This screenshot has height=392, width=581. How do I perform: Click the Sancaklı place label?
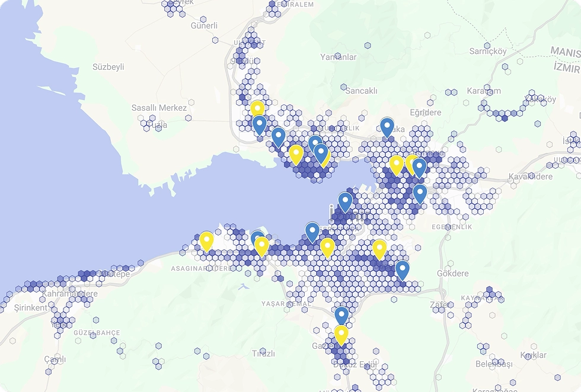(x=361, y=91)
